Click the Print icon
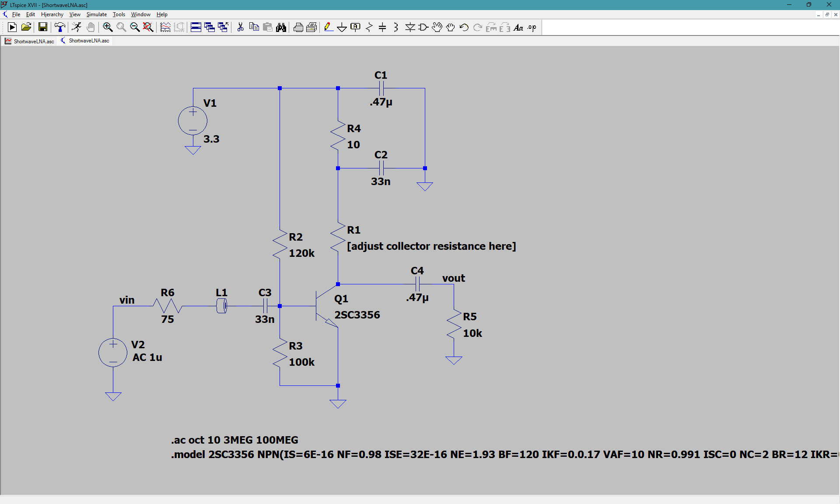Image resolution: width=840 pixels, height=504 pixels. click(x=298, y=28)
